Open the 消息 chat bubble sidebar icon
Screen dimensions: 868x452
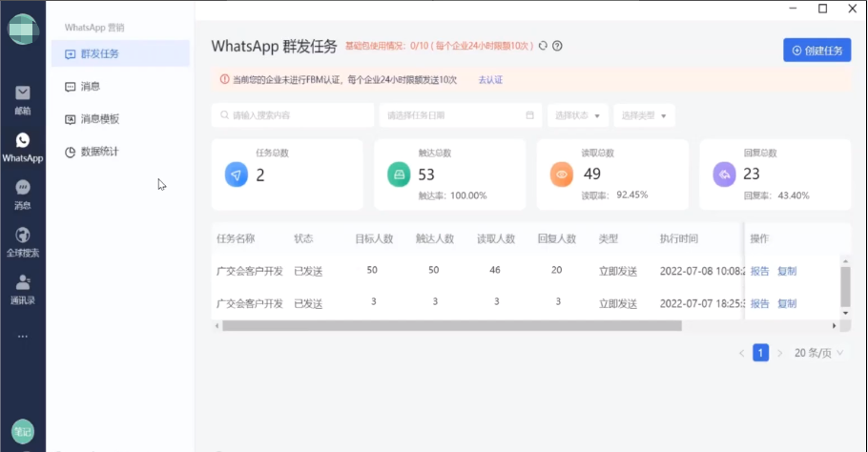[23, 188]
